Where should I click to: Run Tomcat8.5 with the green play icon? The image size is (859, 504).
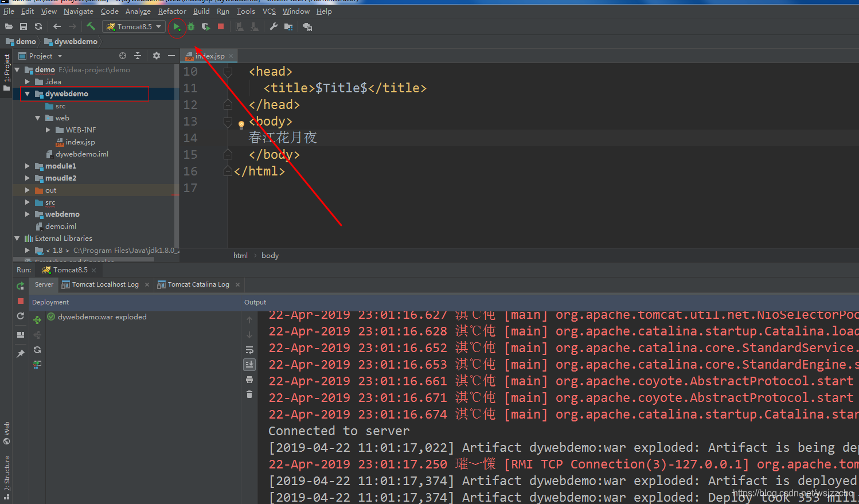coord(177,27)
